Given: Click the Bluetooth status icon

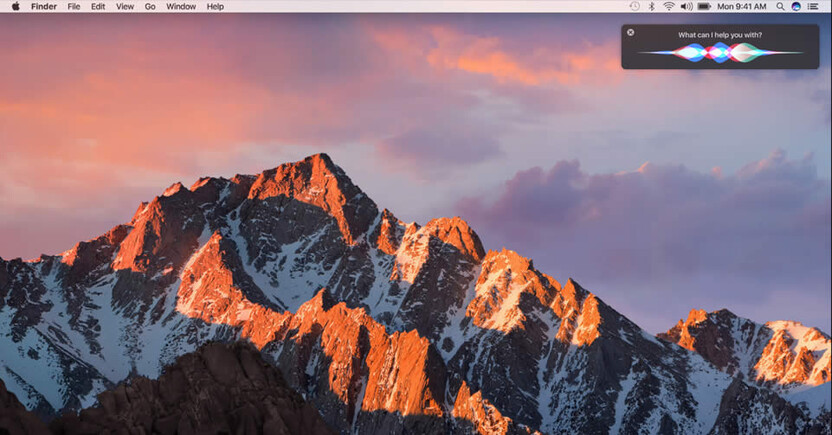Looking at the screenshot, I should (652, 6).
